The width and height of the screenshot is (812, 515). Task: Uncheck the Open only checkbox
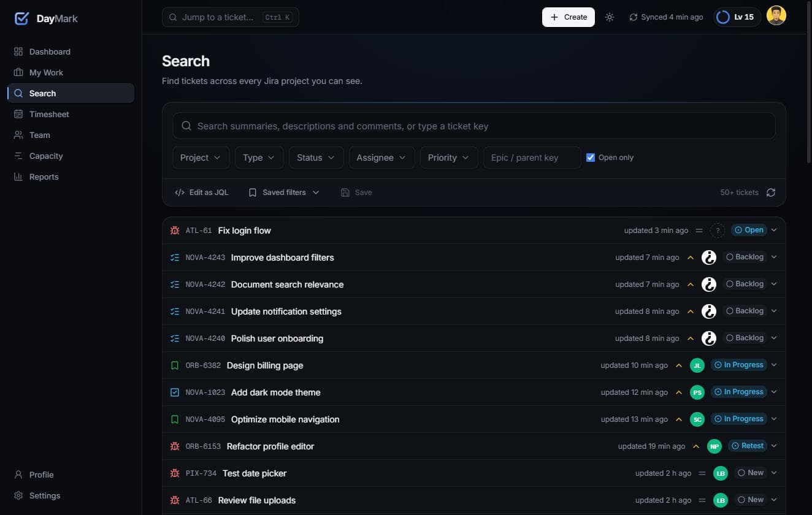[x=591, y=158]
